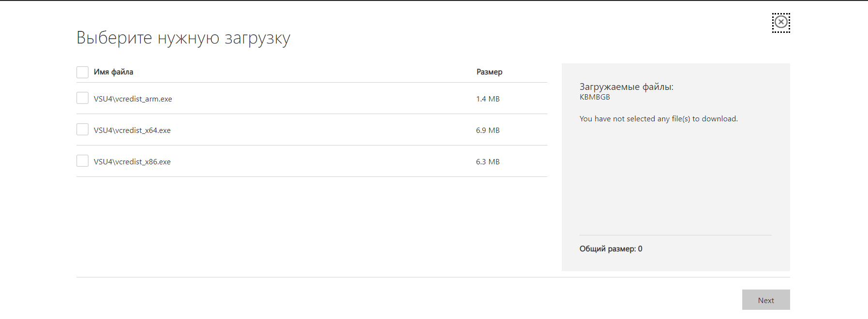Click the Загружаемые файлы label

(626, 87)
